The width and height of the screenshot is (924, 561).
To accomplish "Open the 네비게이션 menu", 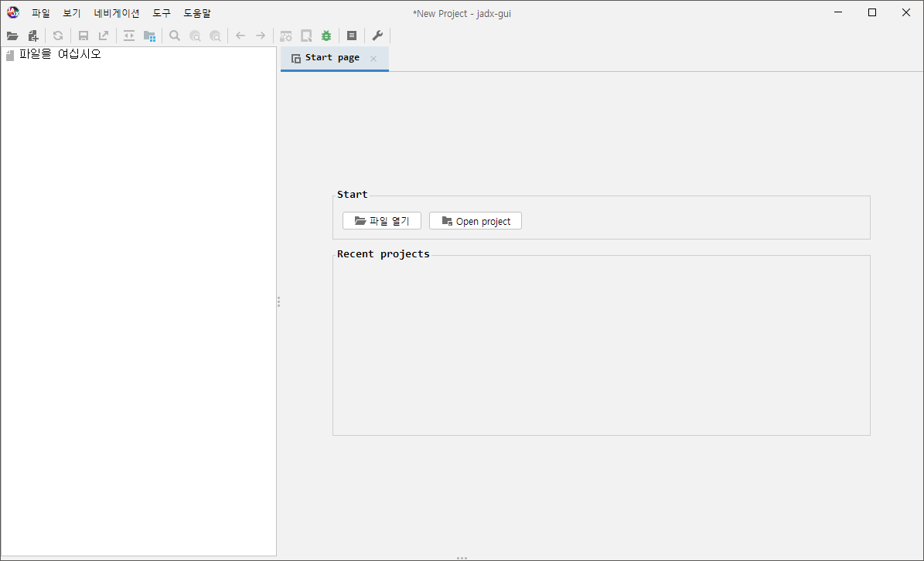I will click(117, 13).
